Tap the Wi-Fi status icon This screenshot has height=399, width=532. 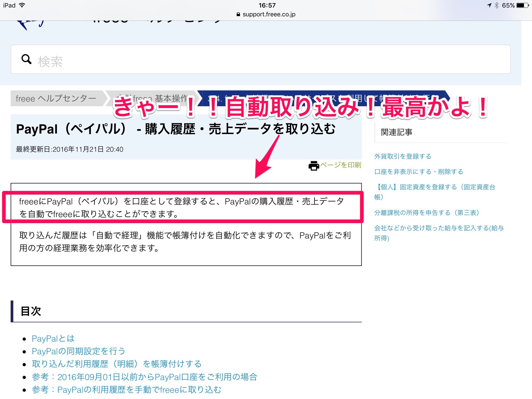pos(22,5)
